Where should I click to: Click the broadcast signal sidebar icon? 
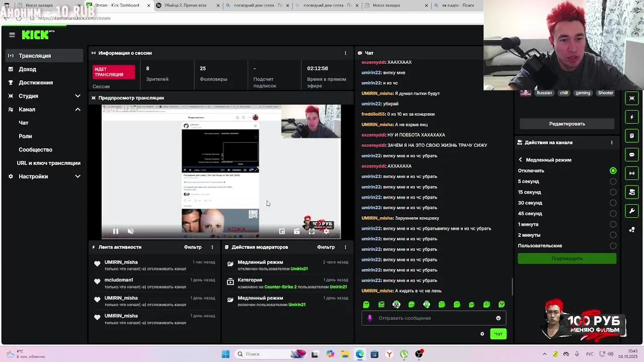click(x=632, y=173)
